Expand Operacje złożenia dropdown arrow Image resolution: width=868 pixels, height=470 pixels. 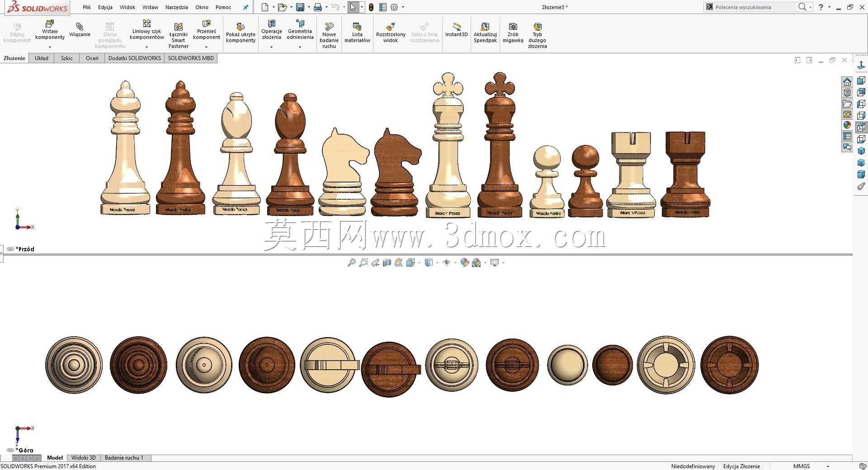click(x=272, y=47)
